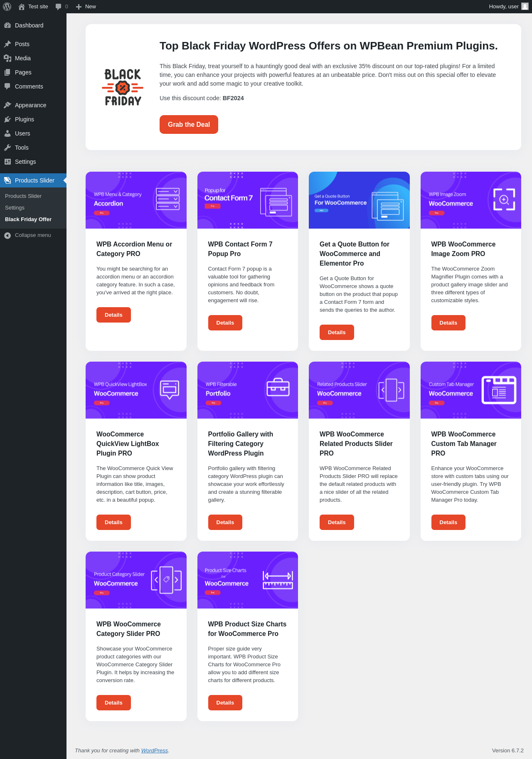The height and width of the screenshot is (759, 532).
Task: Click the Plugins plug icon
Action: pos(7,119)
